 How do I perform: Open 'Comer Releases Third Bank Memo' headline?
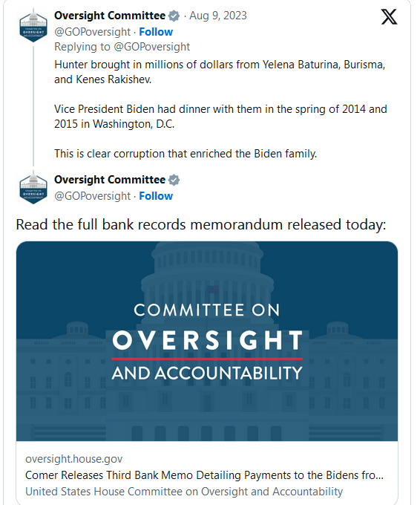pyautogui.click(x=204, y=475)
